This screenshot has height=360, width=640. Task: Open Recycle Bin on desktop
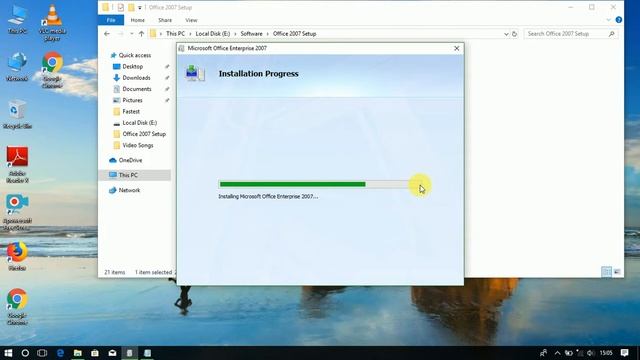point(17,114)
